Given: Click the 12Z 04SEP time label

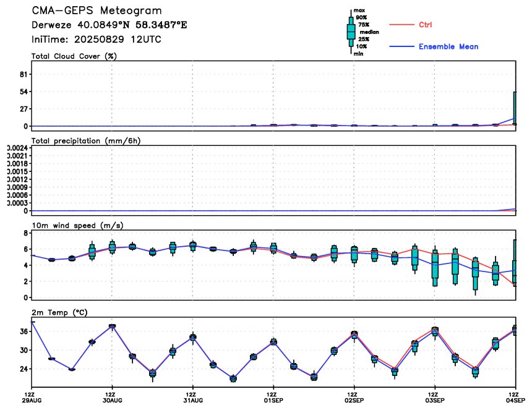Looking at the screenshot, I should click(x=515, y=398).
